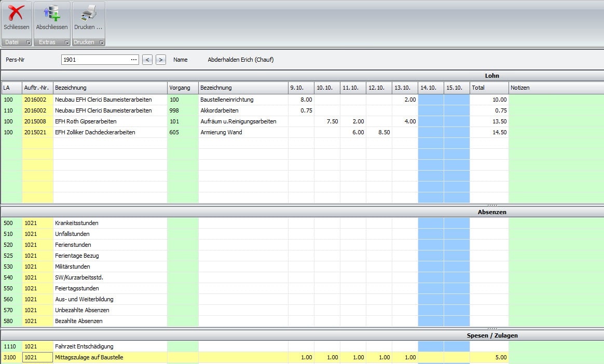
Task: Click the Akkordarbeiten cell
Action: (243, 110)
